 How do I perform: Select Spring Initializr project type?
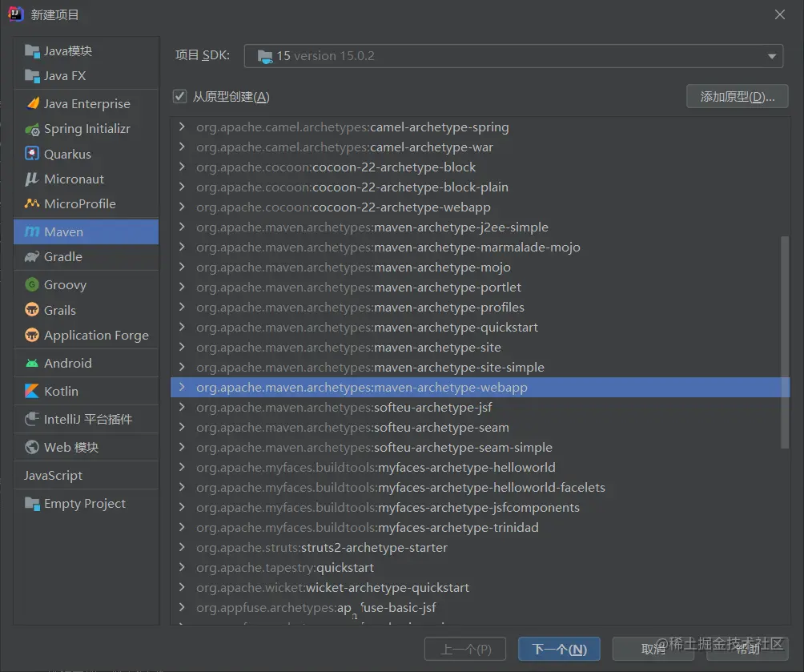(86, 129)
